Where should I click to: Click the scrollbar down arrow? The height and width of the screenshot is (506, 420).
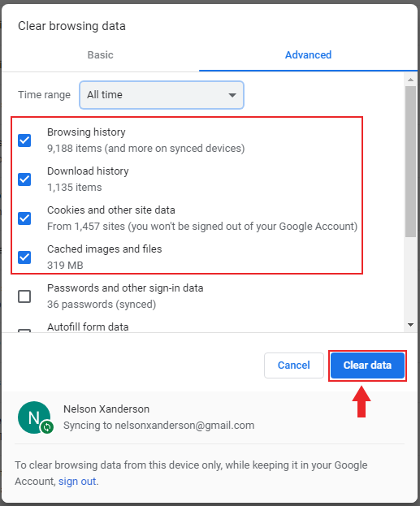click(410, 325)
